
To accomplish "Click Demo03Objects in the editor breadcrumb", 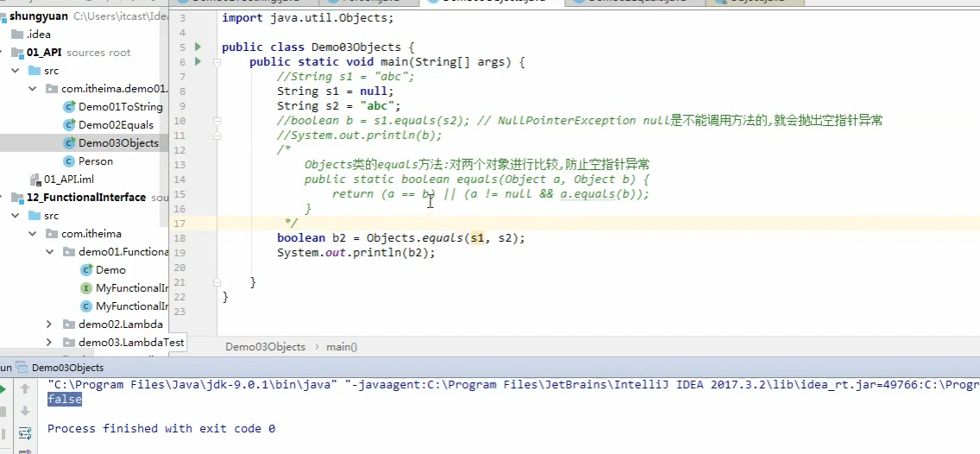I will (265, 346).
